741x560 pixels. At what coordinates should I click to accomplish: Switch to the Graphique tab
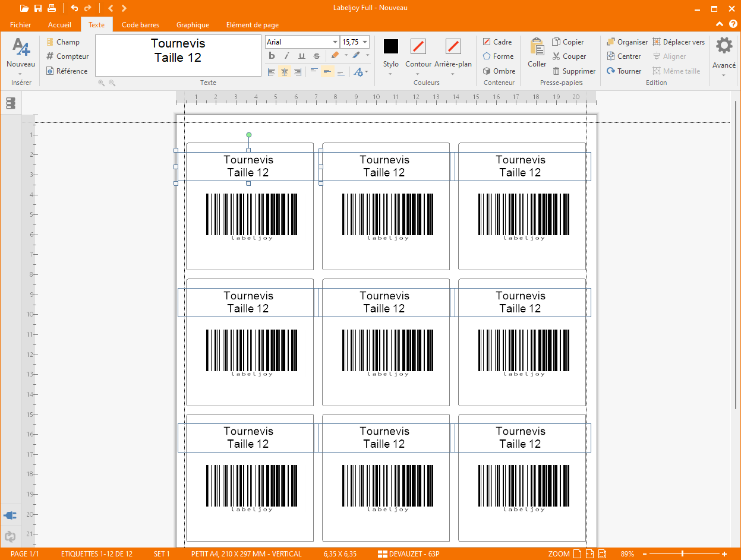pyautogui.click(x=193, y=25)
